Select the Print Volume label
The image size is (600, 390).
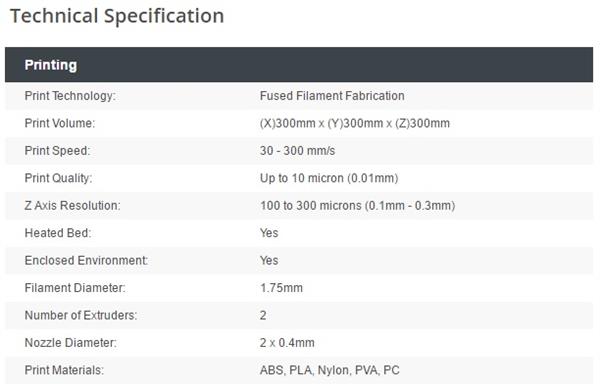point(60,123)
